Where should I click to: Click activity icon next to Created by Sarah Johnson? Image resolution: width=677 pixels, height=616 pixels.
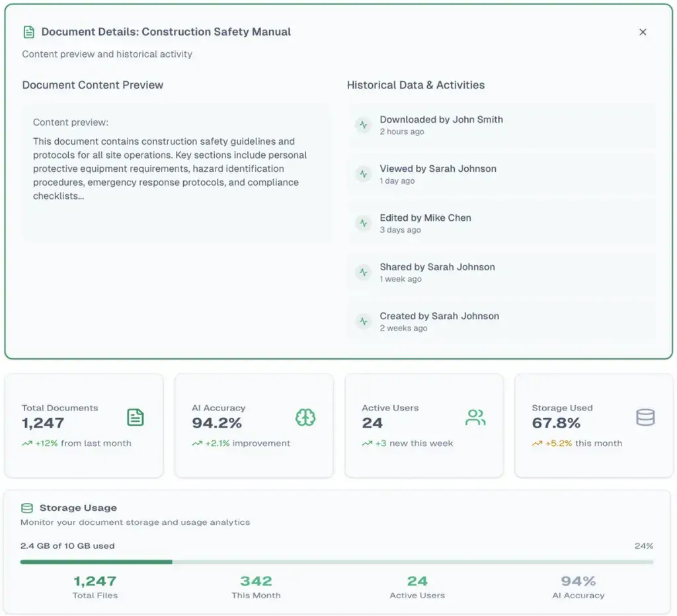tap(363, 322)
